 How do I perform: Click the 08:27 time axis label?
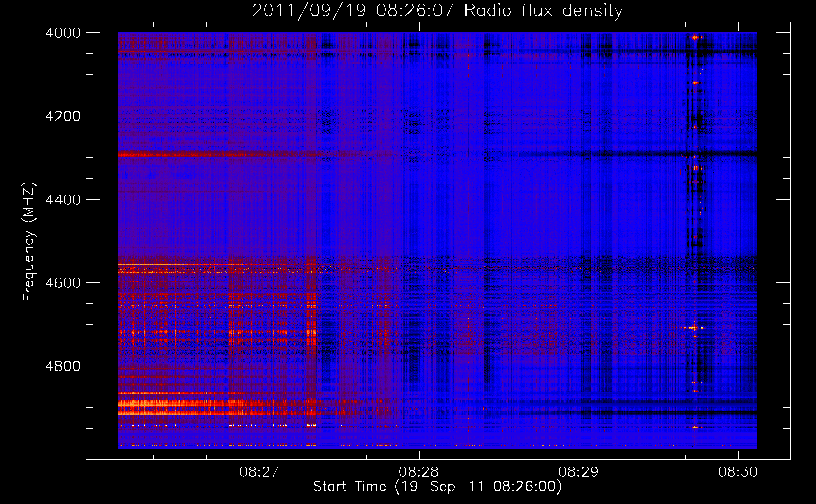click(x=259, y=472)
